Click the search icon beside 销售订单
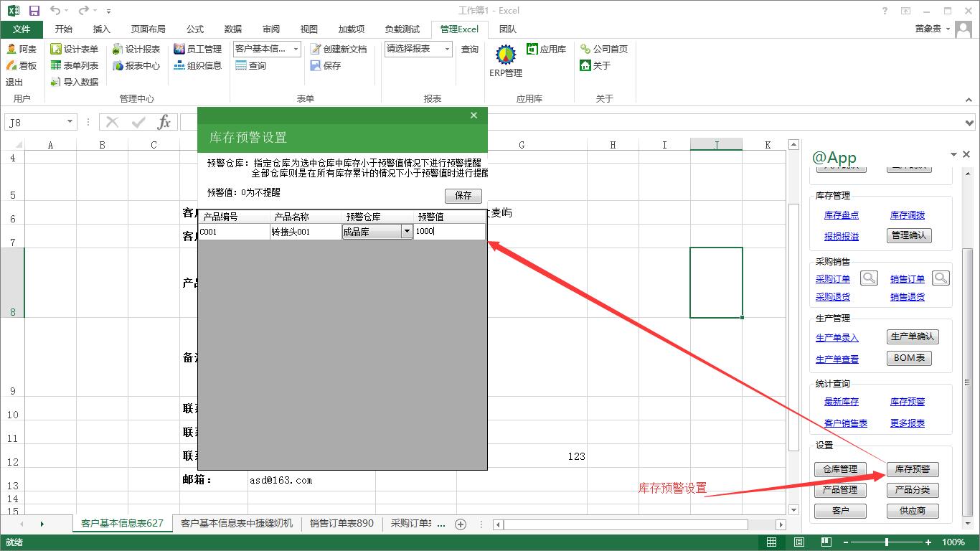The width and height of the screenshot is (980, 551). (941, 278)
